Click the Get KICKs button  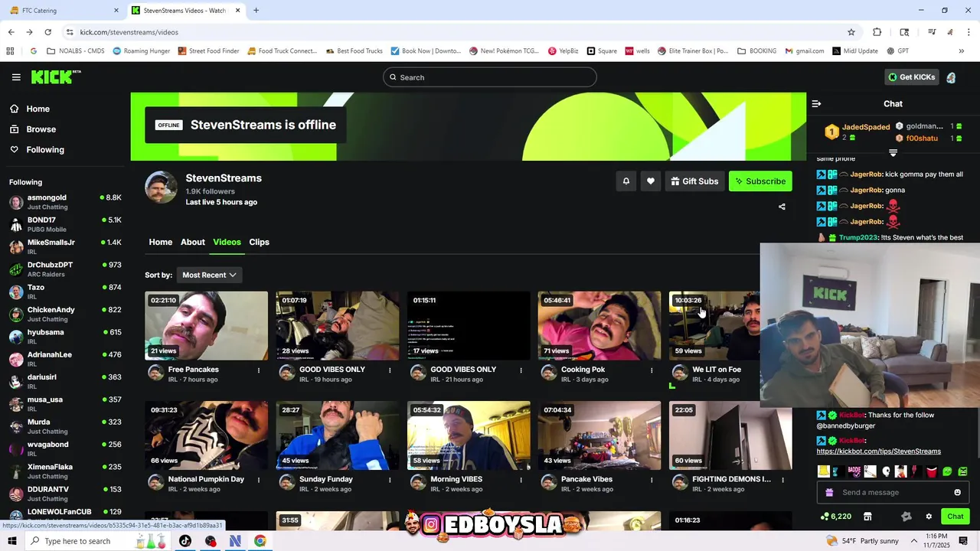click(x=911, y=77)
